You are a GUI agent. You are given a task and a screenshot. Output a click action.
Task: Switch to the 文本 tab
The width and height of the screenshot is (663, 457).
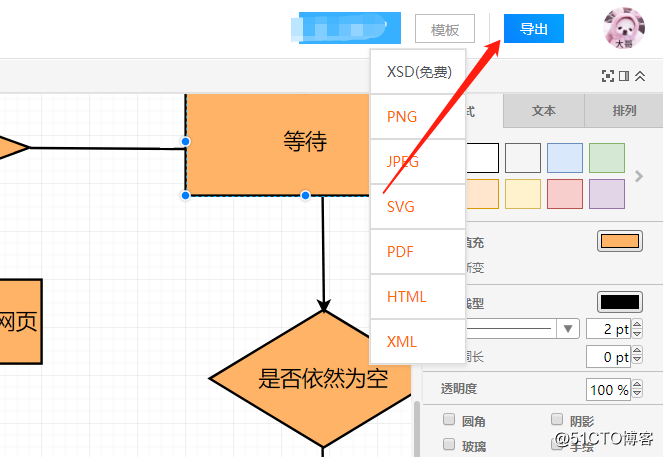[x=543, y=111]
